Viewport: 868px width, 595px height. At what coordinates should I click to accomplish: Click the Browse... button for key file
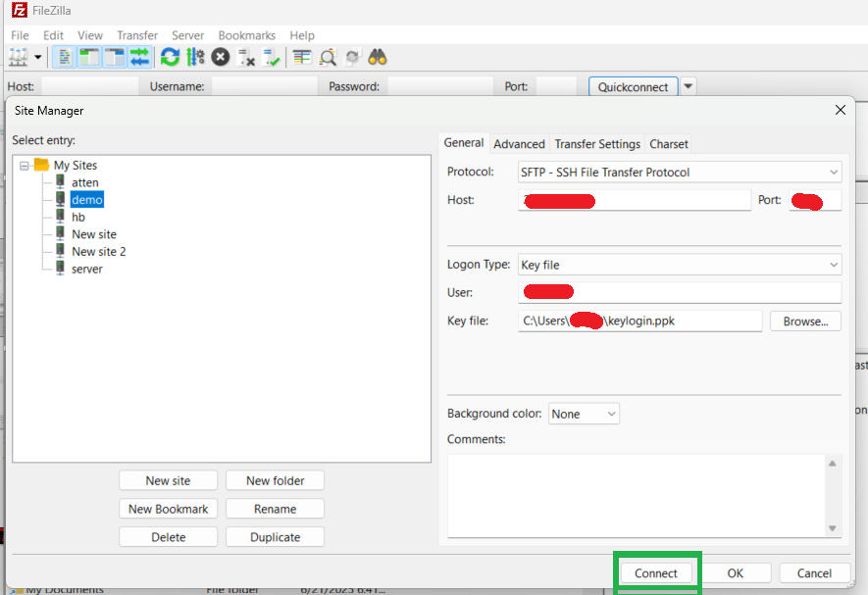[805, 321]
